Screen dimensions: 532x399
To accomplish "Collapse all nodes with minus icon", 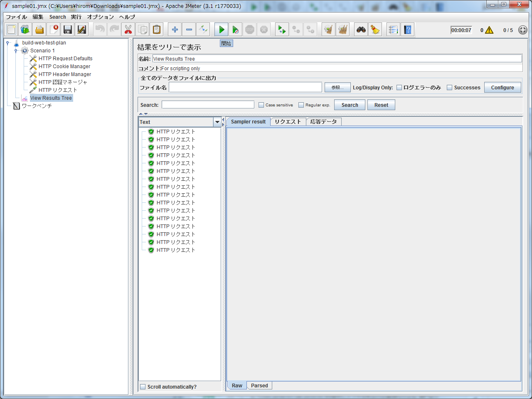I will 189,30.
